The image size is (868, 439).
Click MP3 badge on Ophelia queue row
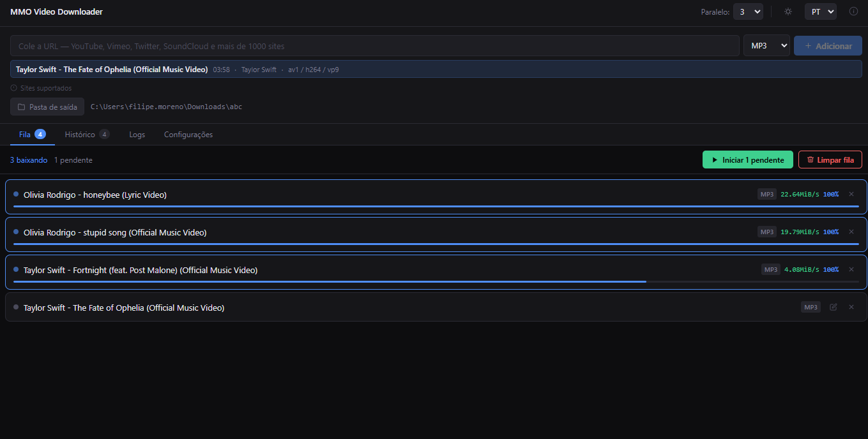tap(811, 308)
